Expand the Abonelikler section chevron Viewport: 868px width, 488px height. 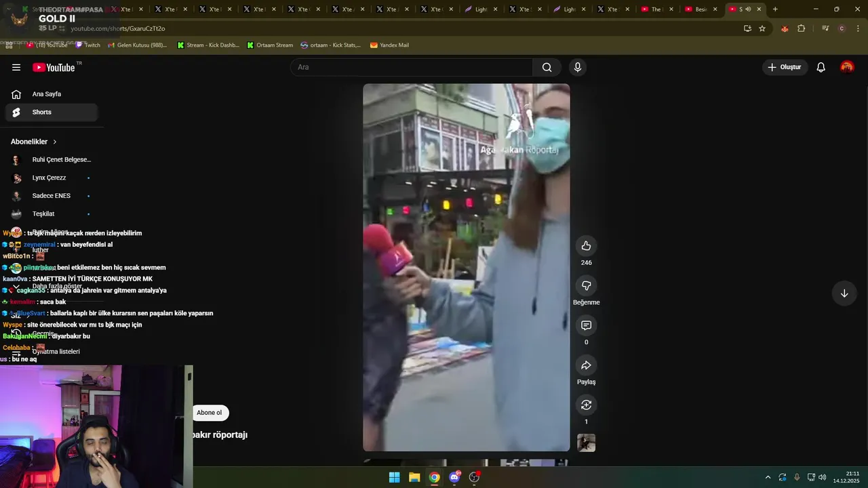coord(55,142)
